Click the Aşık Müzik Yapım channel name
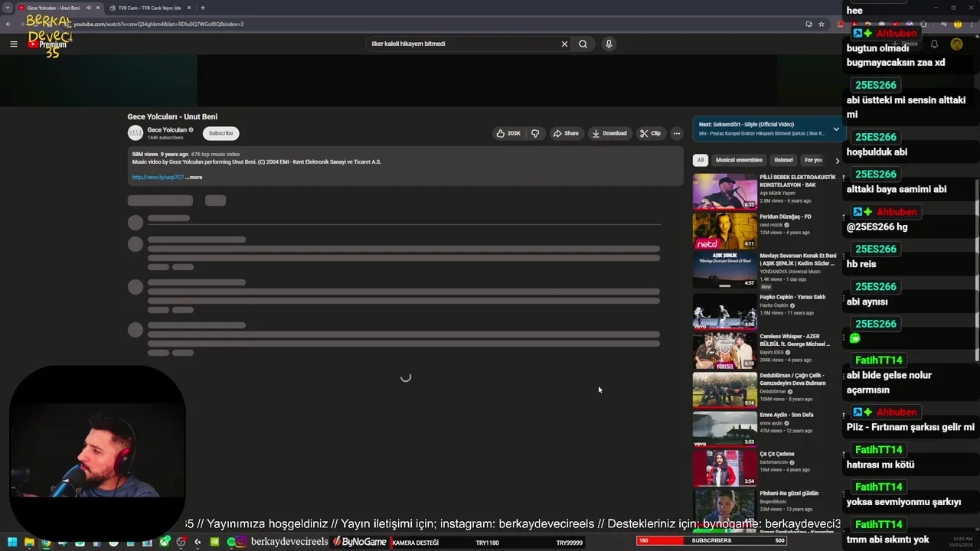 (x=777, y=193)
